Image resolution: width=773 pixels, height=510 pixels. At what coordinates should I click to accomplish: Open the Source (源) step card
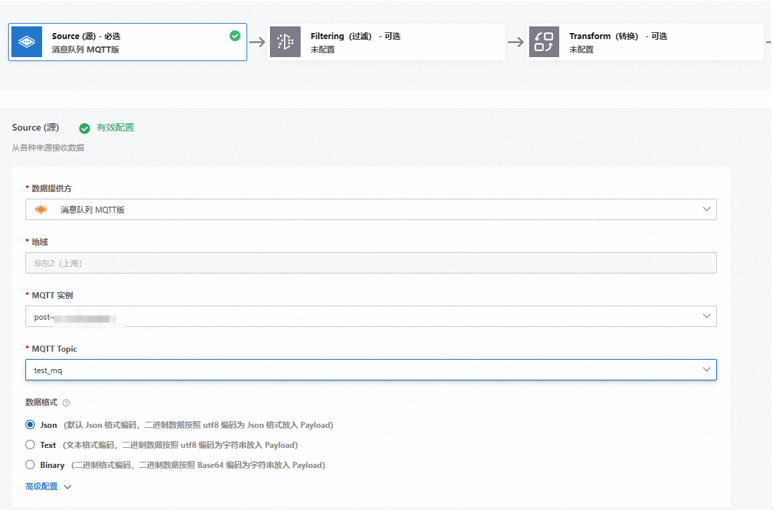tap(128, 42)
